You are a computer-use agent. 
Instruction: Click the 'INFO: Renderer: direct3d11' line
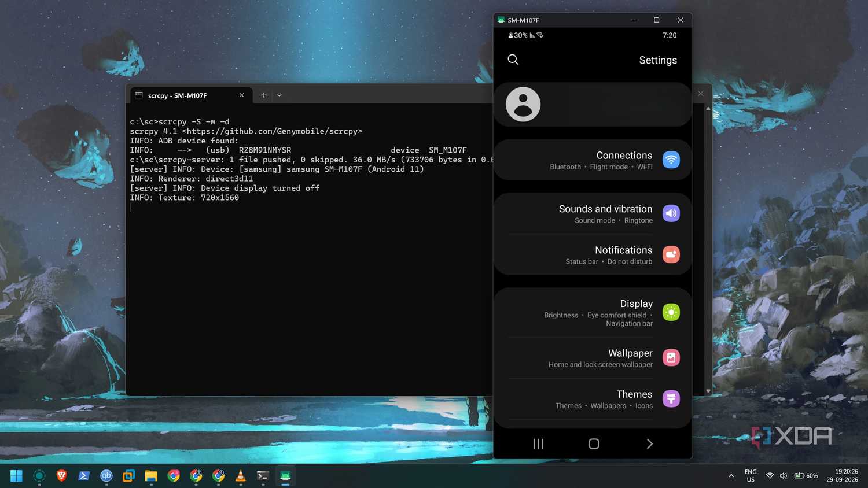pyautogui.click(x=191, y=179)
